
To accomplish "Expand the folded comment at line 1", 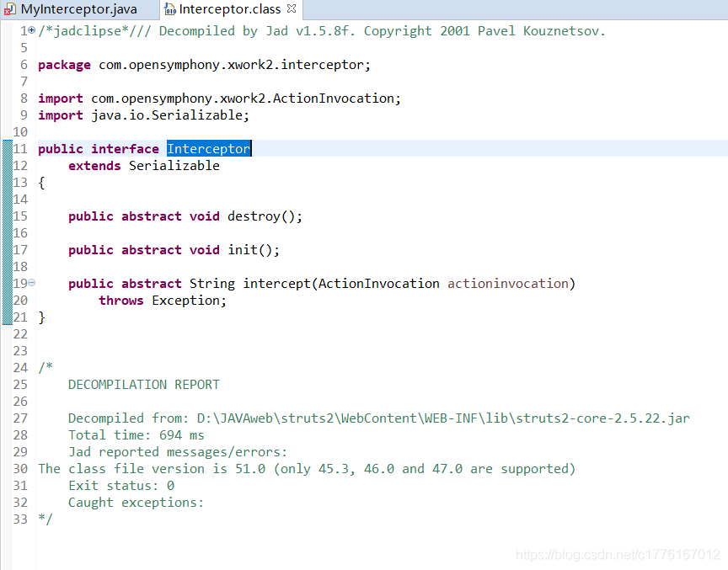I will pos(32,30).
